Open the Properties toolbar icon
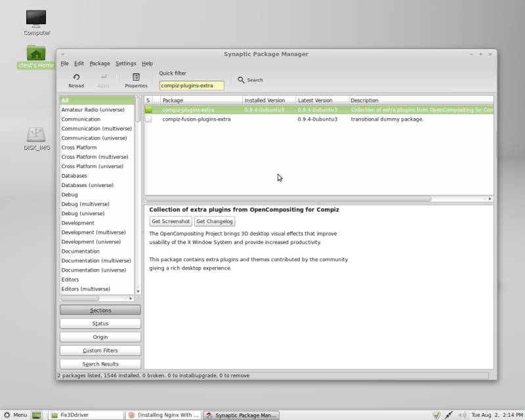The image size is (525, 420). pyautogui.click(x=136, y=77)
